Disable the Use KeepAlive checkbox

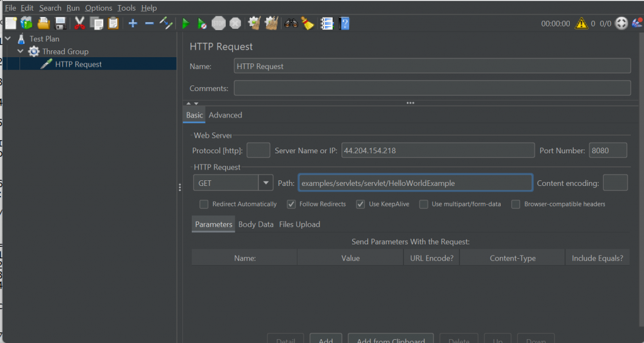(x=360, y=204)
